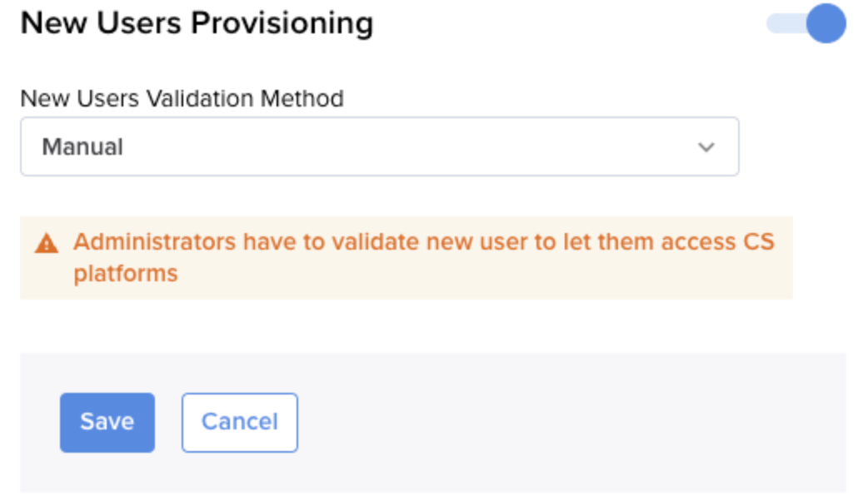Click the white Cancel button outline
The image size is (868, 501).
pyautogui.click(x=240, y=423)
